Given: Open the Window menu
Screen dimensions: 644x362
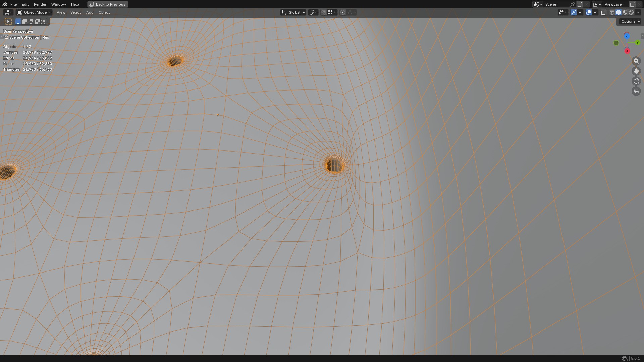Looking at the screenshot, I should point(58,4).
